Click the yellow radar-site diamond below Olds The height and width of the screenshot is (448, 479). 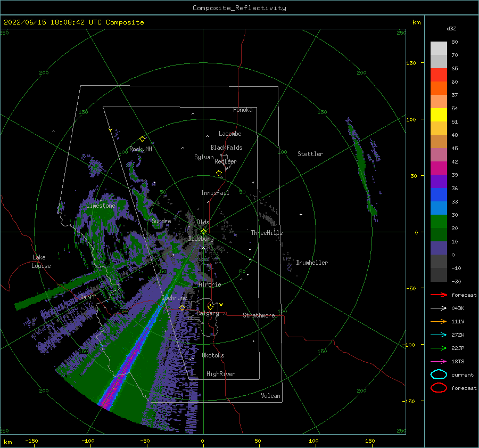click(203, 232)
